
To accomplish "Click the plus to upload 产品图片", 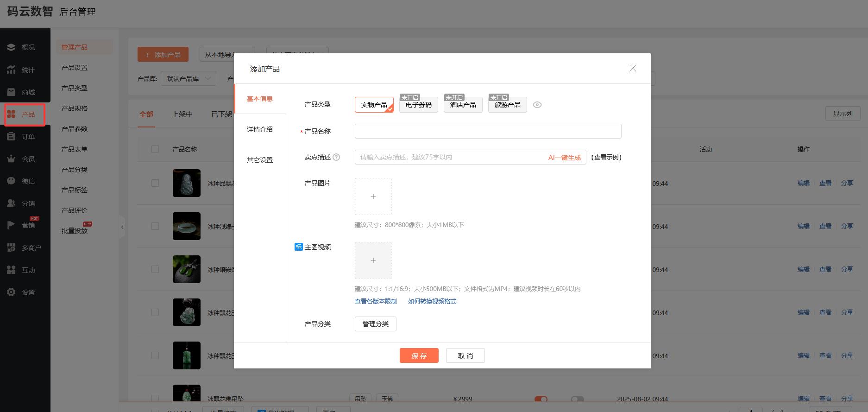I will [373, 196].
